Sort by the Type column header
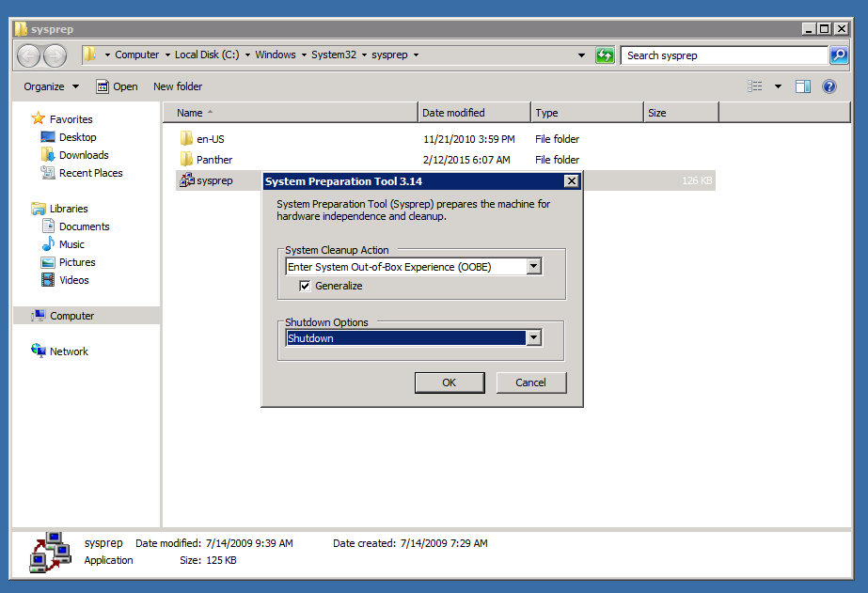The height and width of the screenshot is (593, 868). 588,112
